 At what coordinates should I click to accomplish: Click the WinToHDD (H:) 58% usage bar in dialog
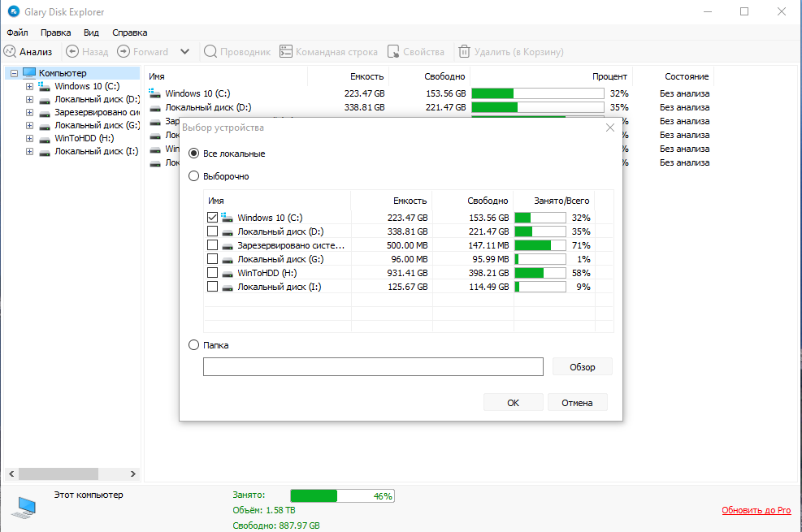click(540, 273)
